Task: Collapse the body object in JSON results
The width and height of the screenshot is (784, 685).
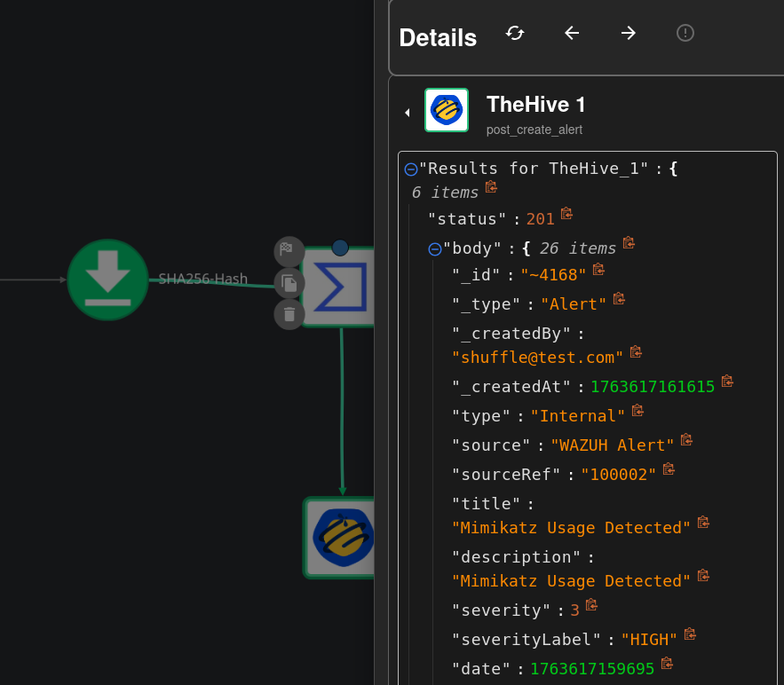Action: click(x=435, y=249)
